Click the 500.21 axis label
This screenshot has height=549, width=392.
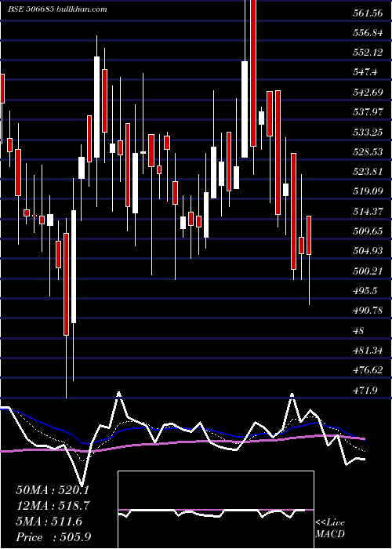pos(368,271)
